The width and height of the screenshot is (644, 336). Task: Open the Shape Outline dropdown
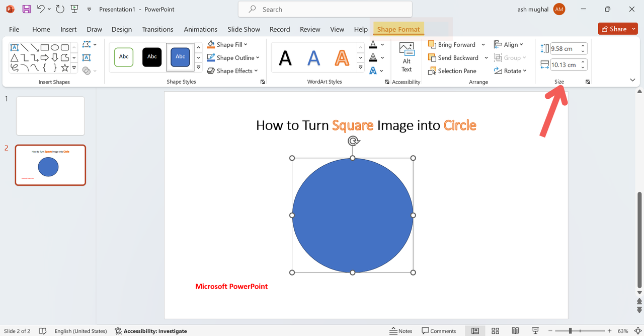[x=233, y=58]
